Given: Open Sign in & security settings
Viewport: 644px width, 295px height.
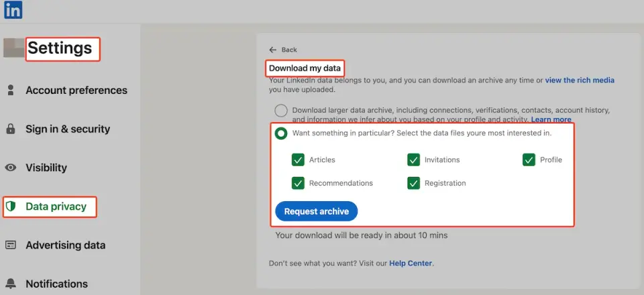Looking at the screenshot, I should [x=68, y=129].
